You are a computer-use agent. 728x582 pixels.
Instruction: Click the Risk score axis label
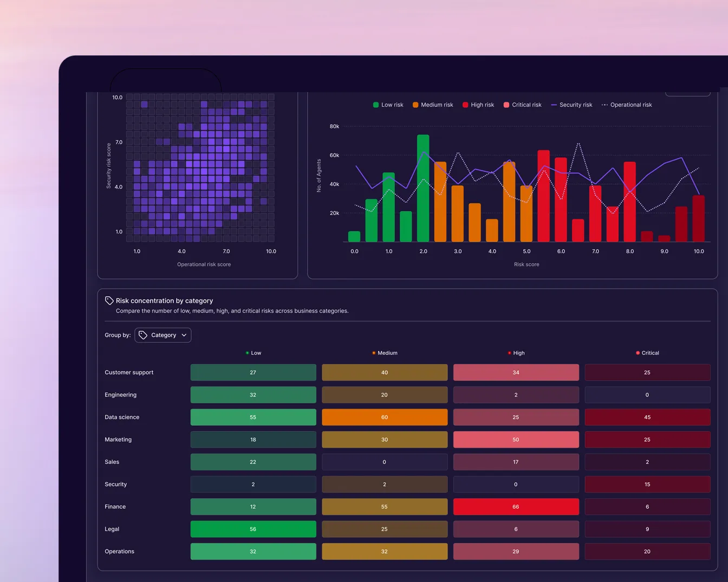pos(526,264)
